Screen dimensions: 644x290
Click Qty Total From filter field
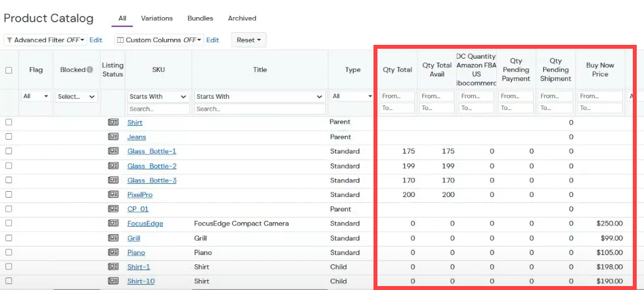point(397,96)
